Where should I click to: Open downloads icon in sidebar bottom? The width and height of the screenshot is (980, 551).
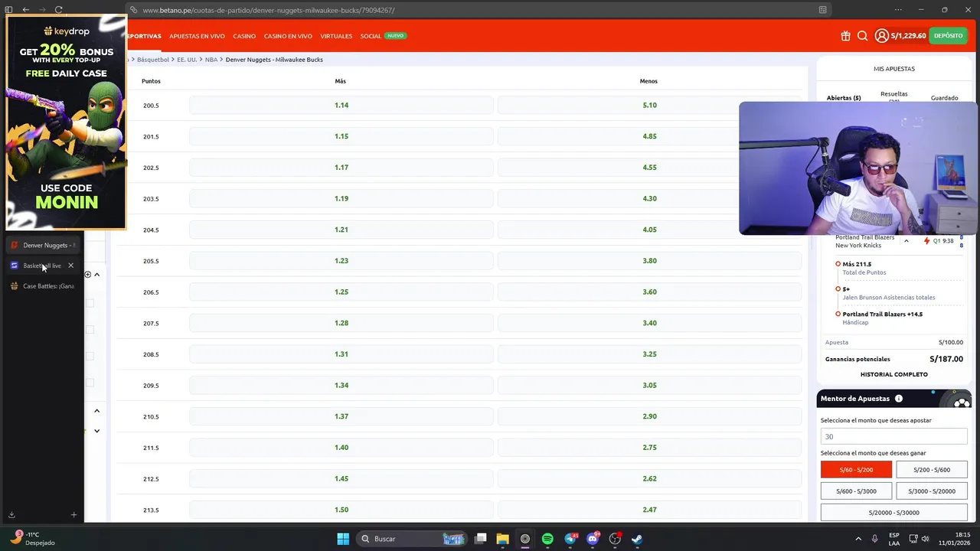pos(11,515)
